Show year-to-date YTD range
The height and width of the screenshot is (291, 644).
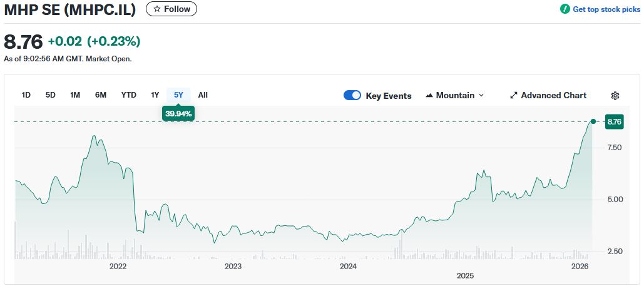pyautogui.click(x=128, y=95)
